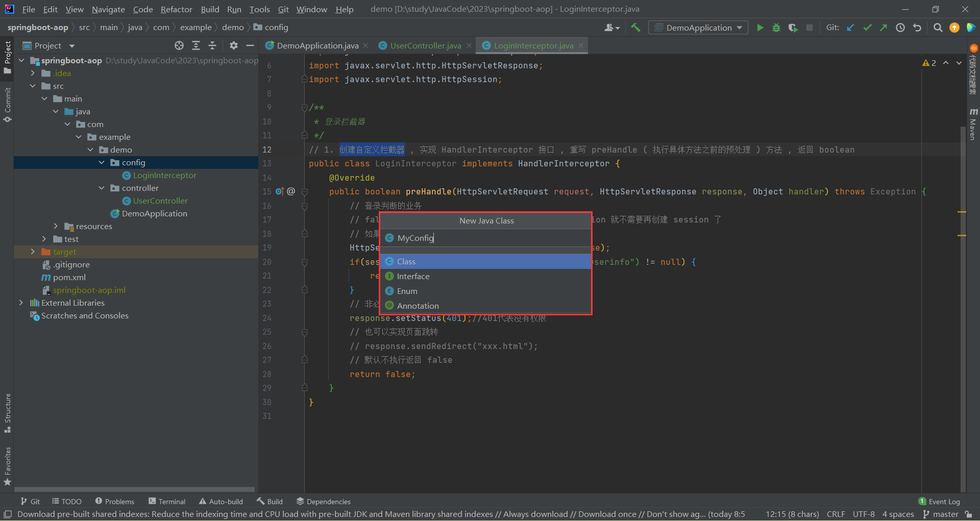Viewport: 980px width, 521px height.
Task: Push commits with the green arrow
Action: (x=884, y=28)
